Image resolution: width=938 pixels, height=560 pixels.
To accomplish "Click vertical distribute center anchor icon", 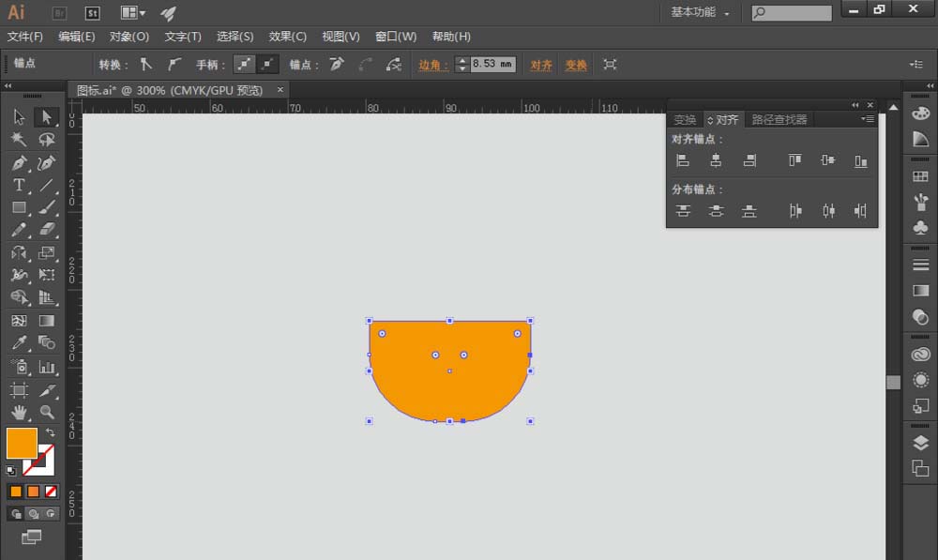I will click(716, 211).
